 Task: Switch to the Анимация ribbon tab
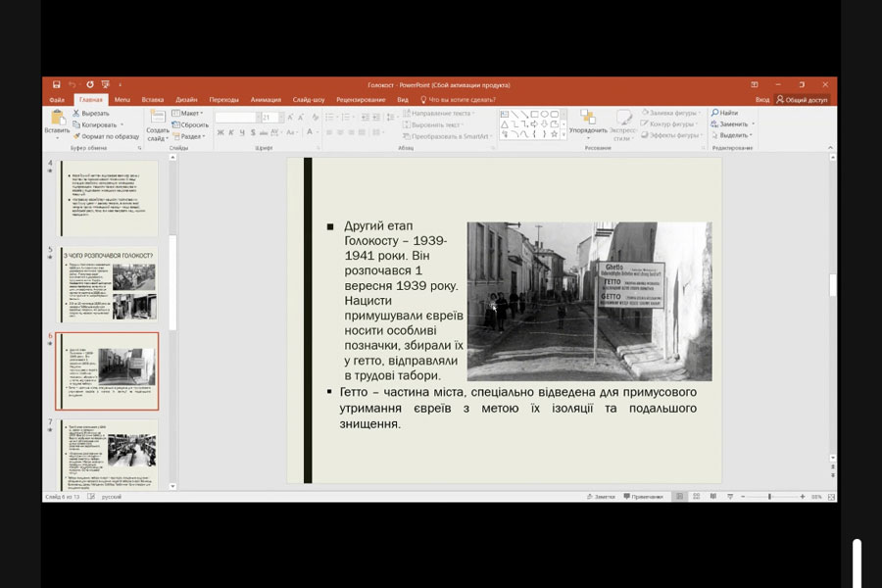[266, 99]
